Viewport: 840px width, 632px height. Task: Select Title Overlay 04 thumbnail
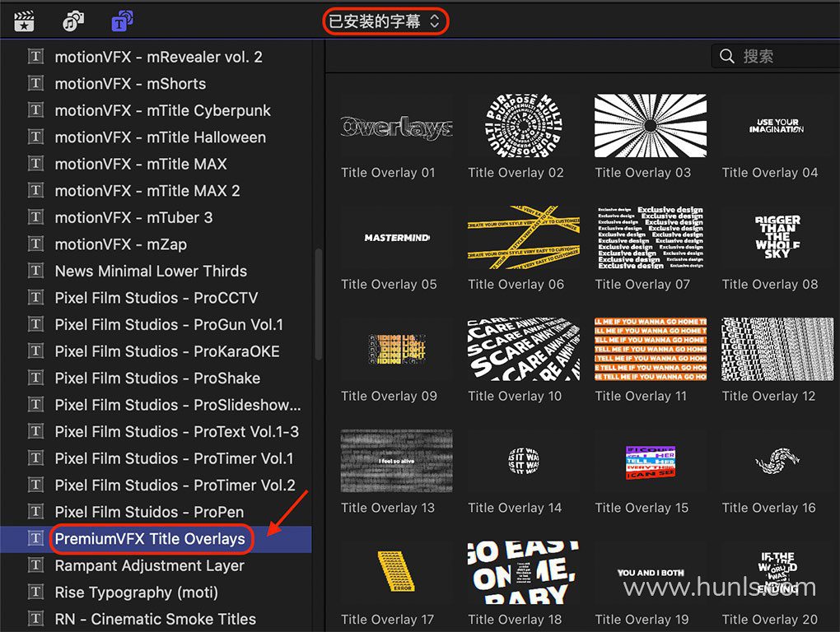777,126
